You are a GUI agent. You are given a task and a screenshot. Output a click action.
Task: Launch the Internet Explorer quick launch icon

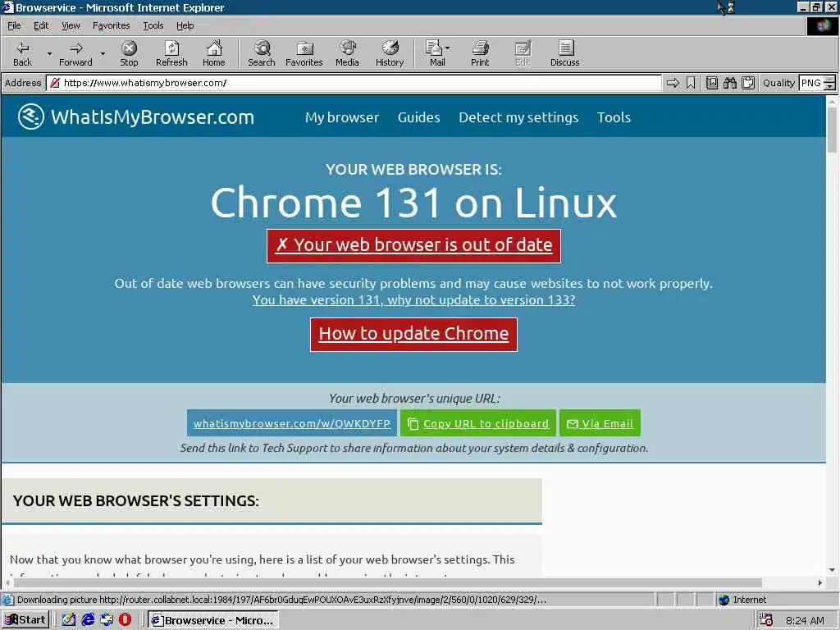tap(88, 620)
